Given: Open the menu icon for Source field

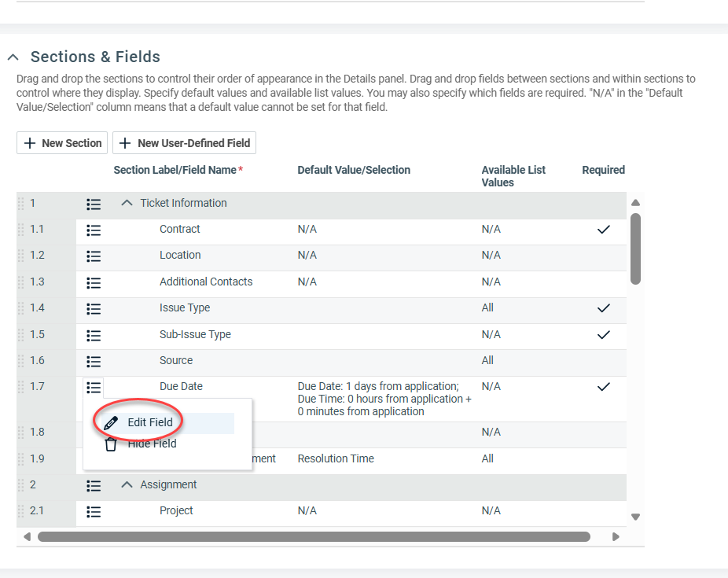Looking at the screenshot, I should pyautogui.click(x=94, y=361).
